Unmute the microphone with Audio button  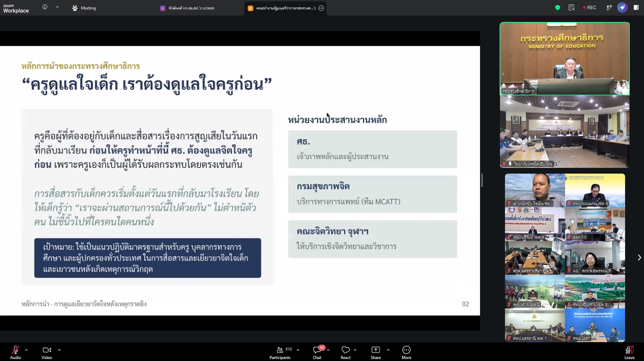tap(15, 352)
